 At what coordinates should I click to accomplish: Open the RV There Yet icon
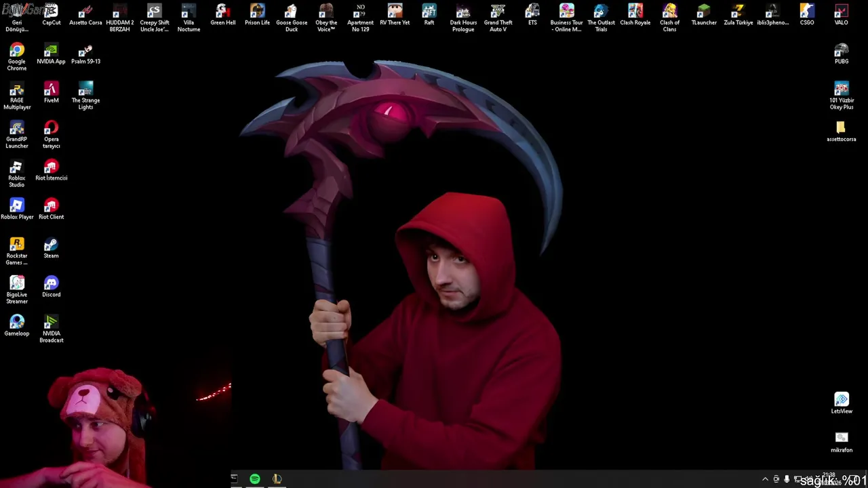click(x=395, y=15)
